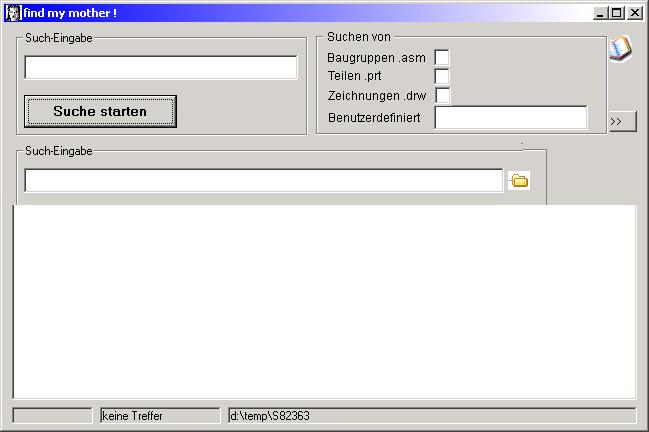Click the face icon in title bar

[13, 13]
